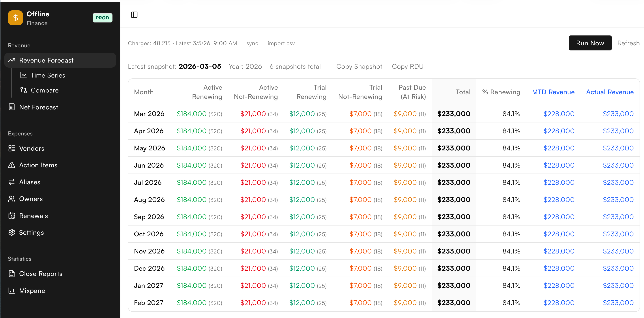Open Close Reports in the sidebar
The width and height of the screenshot is (644, 318).
pyautogui.click(x=41, y=274)
